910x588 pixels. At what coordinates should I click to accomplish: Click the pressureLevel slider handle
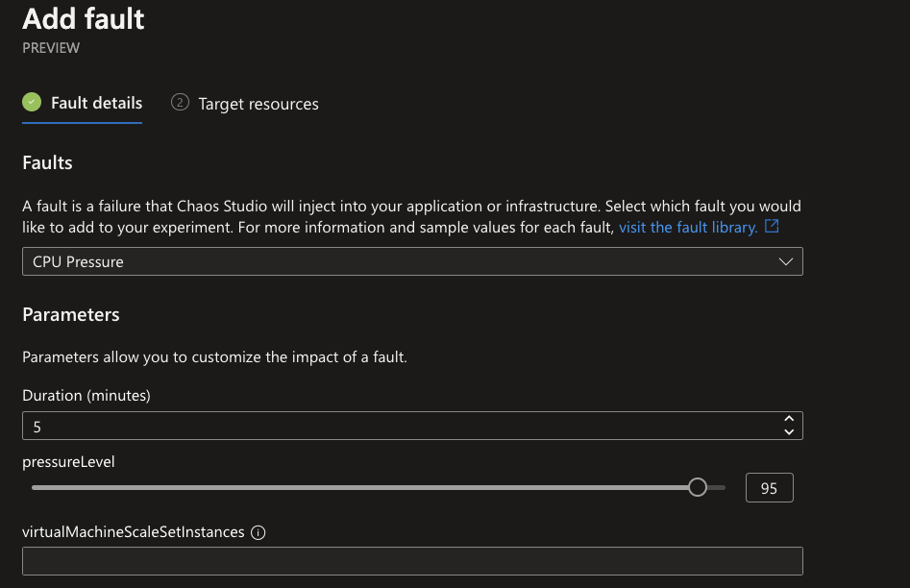coord(698,487)
